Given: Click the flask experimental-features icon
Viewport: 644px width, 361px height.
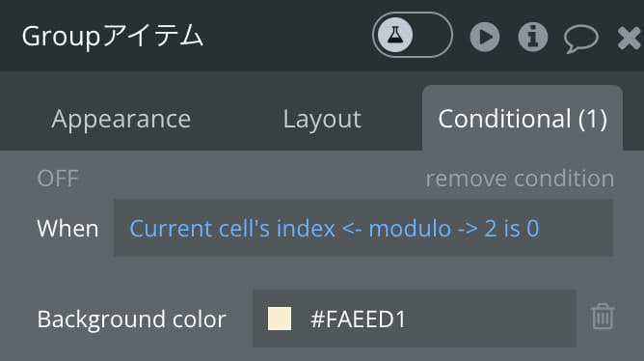Looking at the screenshot, I should point(394,35).
